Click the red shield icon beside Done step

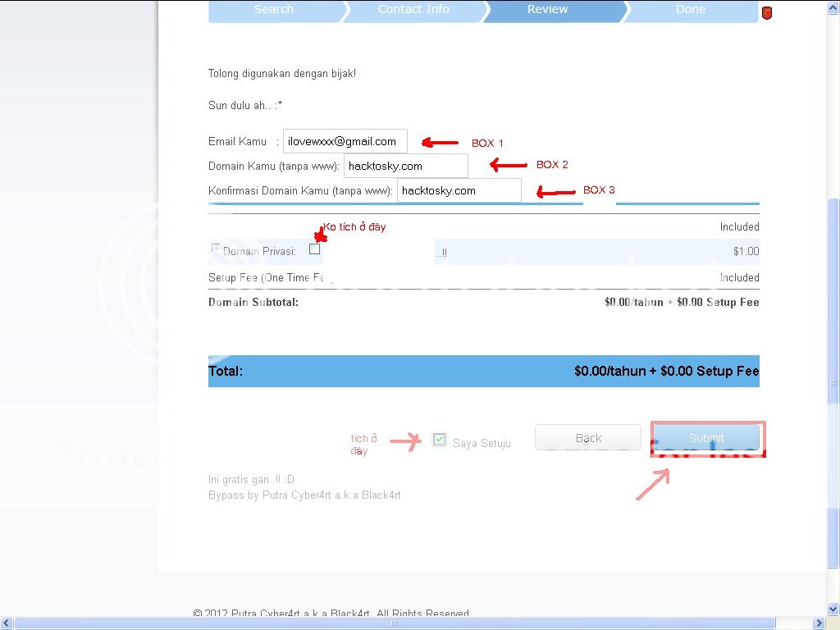767,12
